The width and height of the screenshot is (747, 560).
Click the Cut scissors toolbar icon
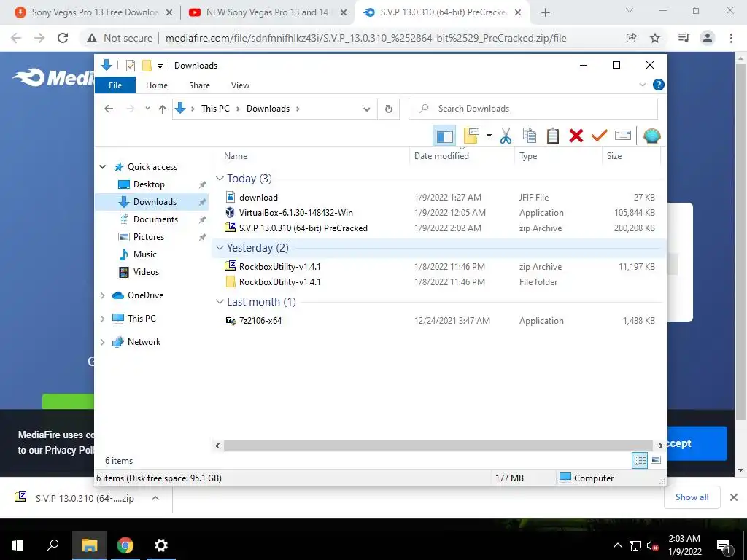tap(506, 136)
